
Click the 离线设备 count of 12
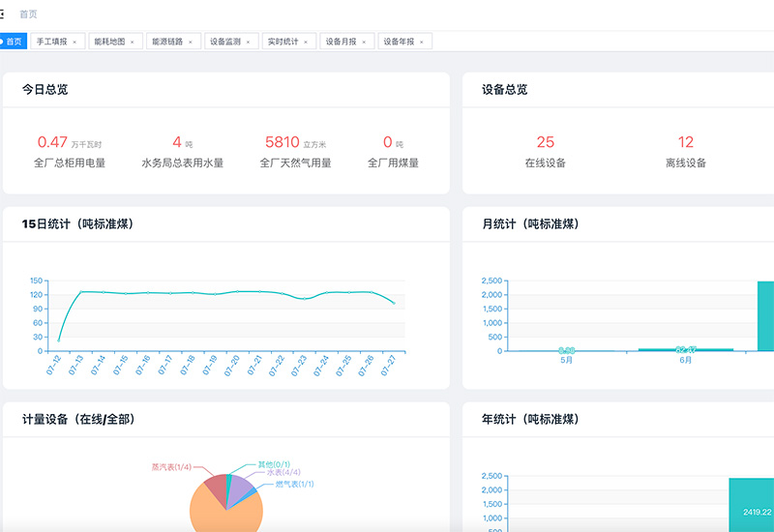[686, 142]
